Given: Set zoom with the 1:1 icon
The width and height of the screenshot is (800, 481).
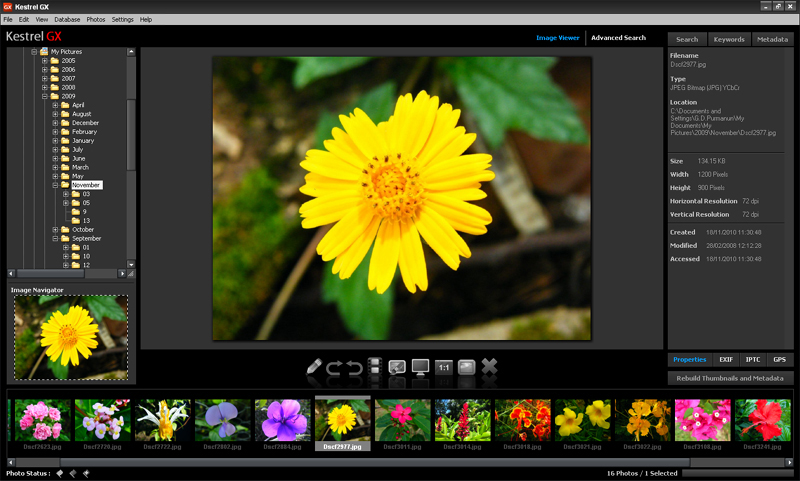Looking at the screenshot, I should click(x=444, y=368).
